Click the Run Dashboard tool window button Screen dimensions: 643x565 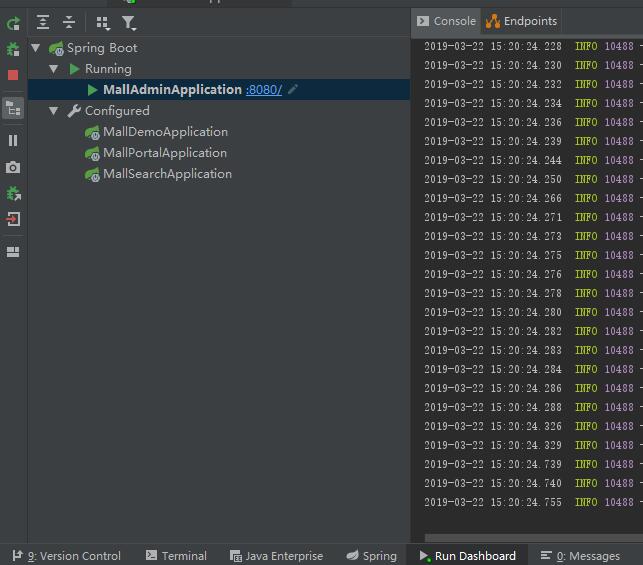tap(467, 556)
